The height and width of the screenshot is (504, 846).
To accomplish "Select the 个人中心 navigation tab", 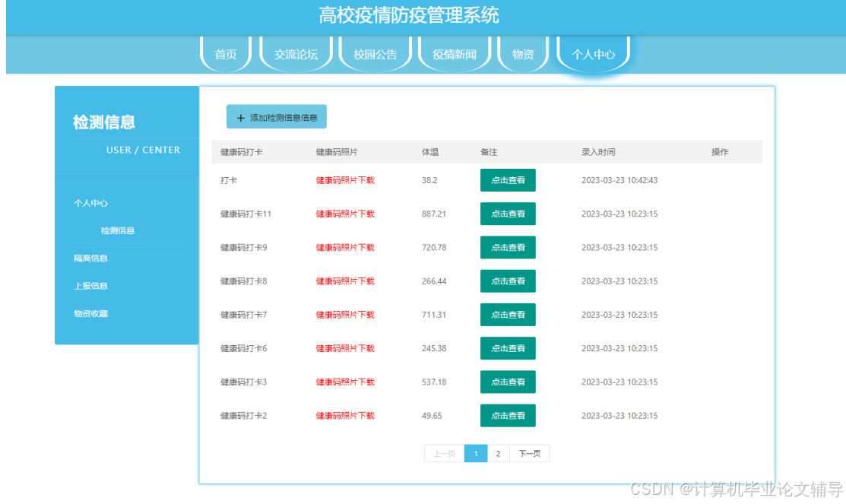I will tap(593, 53).
